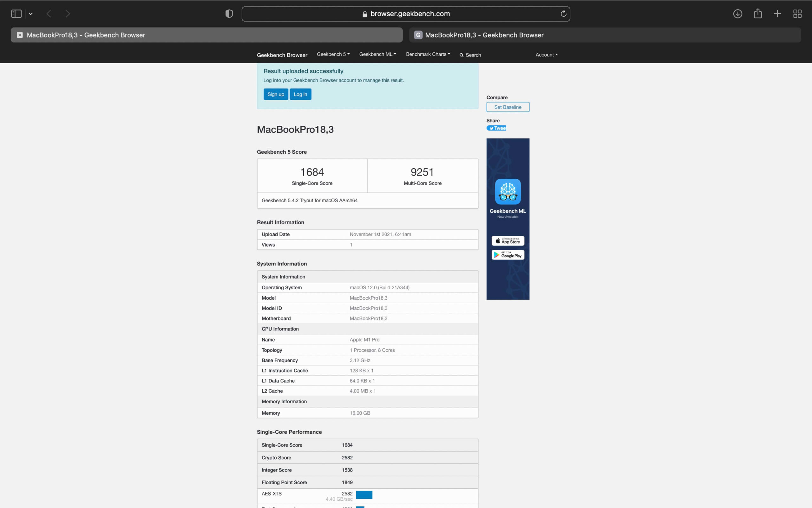Viewport: 812px width, 508px height.
Task: Select the Floating Point Score 1849 value
Action: (x=347, y=483)
